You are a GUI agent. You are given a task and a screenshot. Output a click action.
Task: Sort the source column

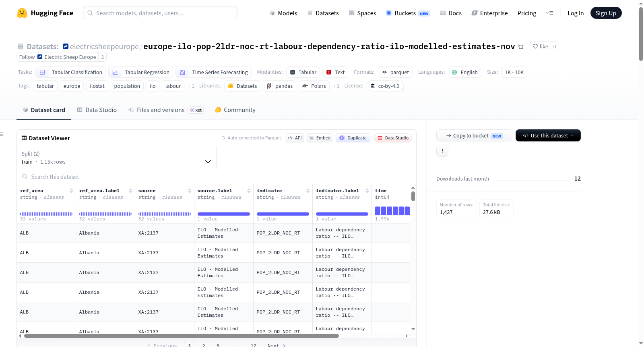click(x=190, y=191)
